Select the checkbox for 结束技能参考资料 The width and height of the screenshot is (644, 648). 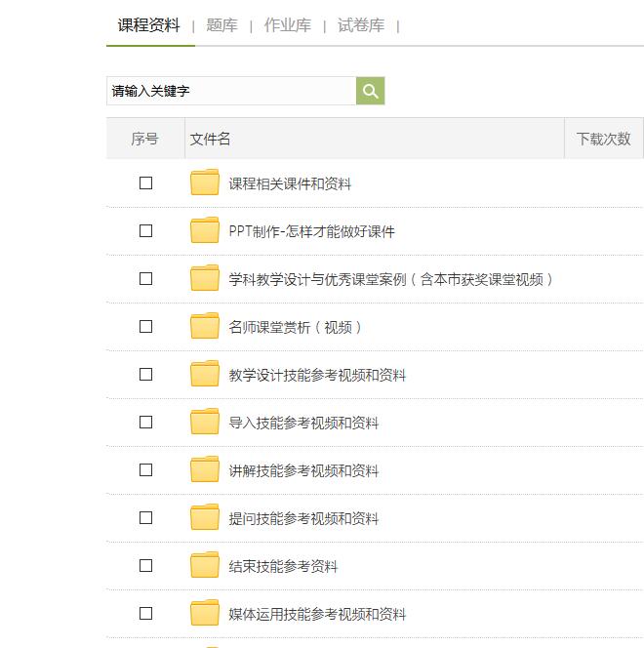(146, 565)
